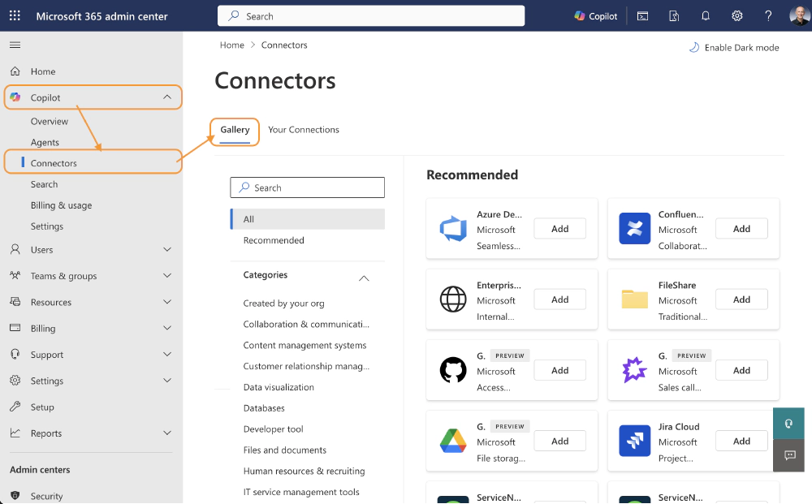The width and height of the screenshot is (812, 504).
Task: Open Cloud Shell terminal icon
Action: (642, 16)
